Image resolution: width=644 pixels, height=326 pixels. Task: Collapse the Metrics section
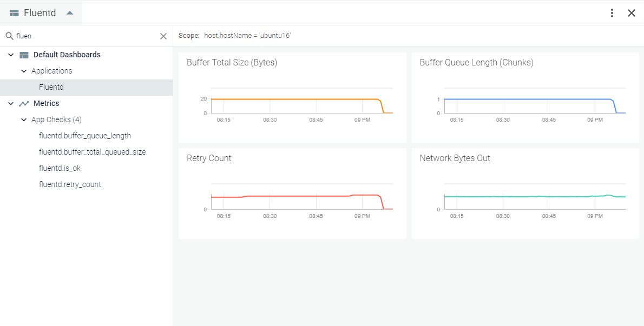(11, 104)
